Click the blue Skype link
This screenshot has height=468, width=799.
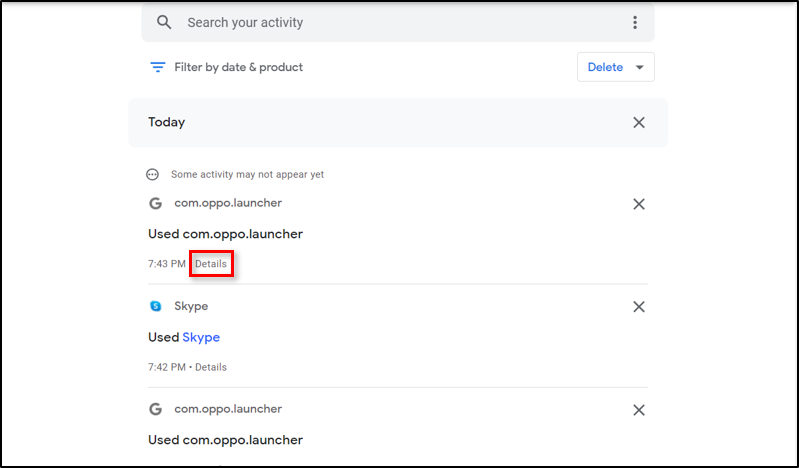coord(201,337)
